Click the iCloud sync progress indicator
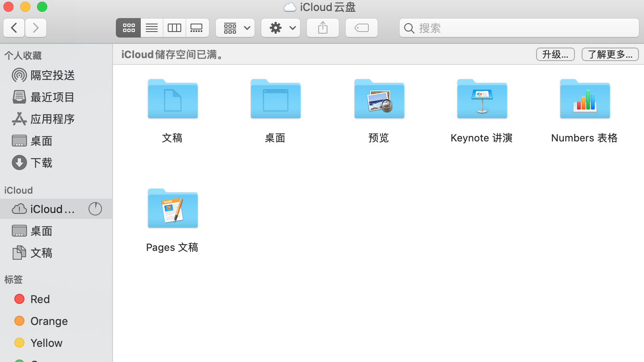 (x=95, y=209)
